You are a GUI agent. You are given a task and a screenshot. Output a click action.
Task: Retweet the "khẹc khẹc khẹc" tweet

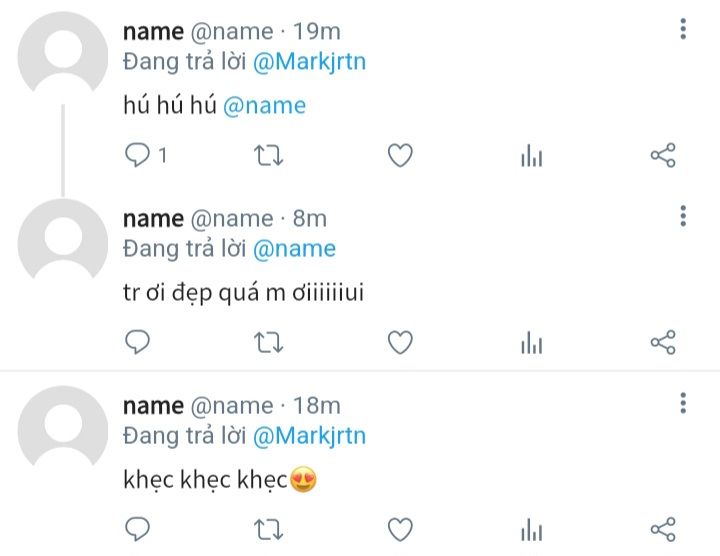pos(269,529)
